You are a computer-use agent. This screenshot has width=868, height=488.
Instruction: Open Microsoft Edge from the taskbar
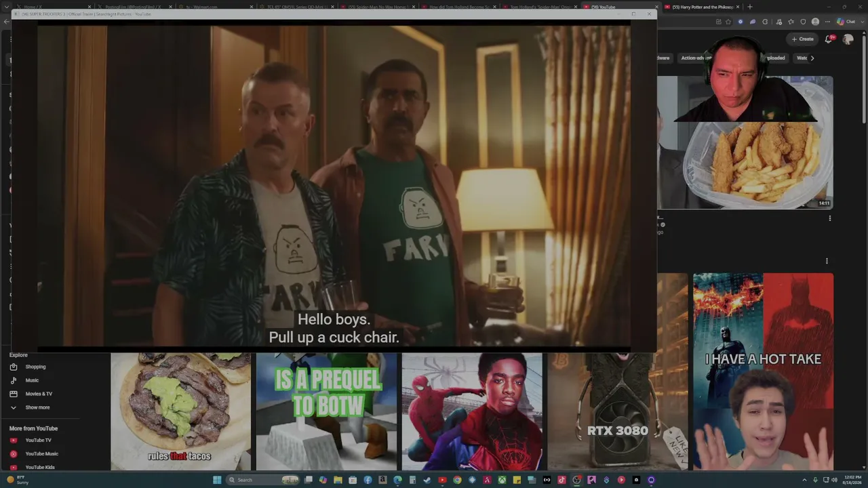(397, 480)
